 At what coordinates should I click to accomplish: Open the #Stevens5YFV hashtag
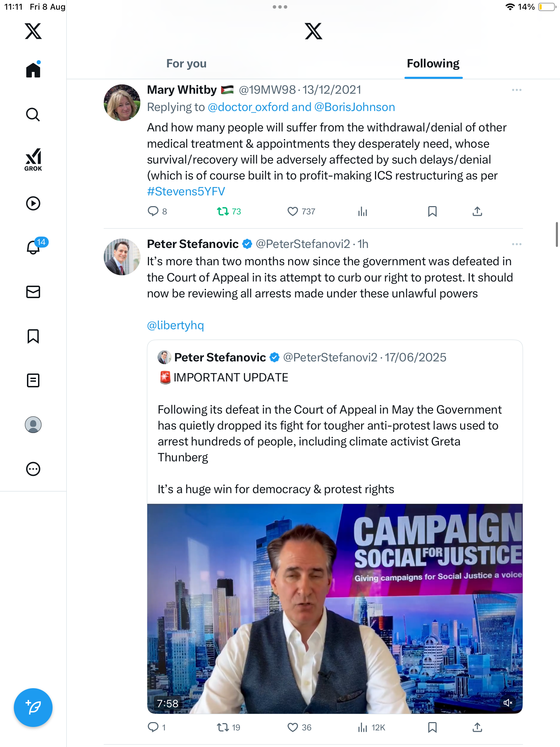[186, 192]
